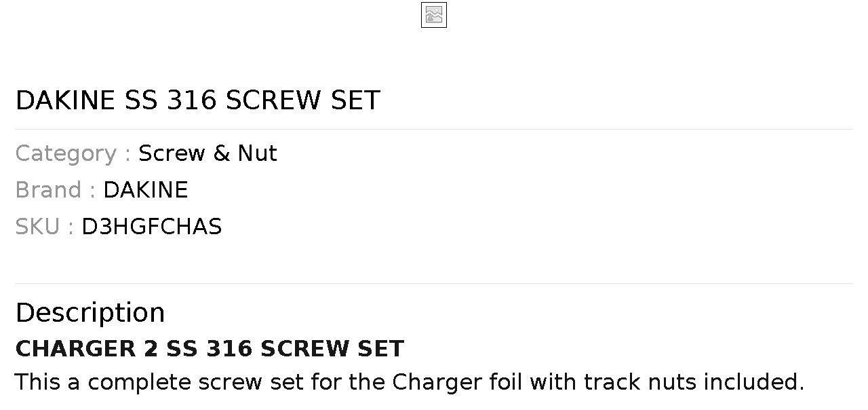Click the divider line below the product title

pos(434,129)
